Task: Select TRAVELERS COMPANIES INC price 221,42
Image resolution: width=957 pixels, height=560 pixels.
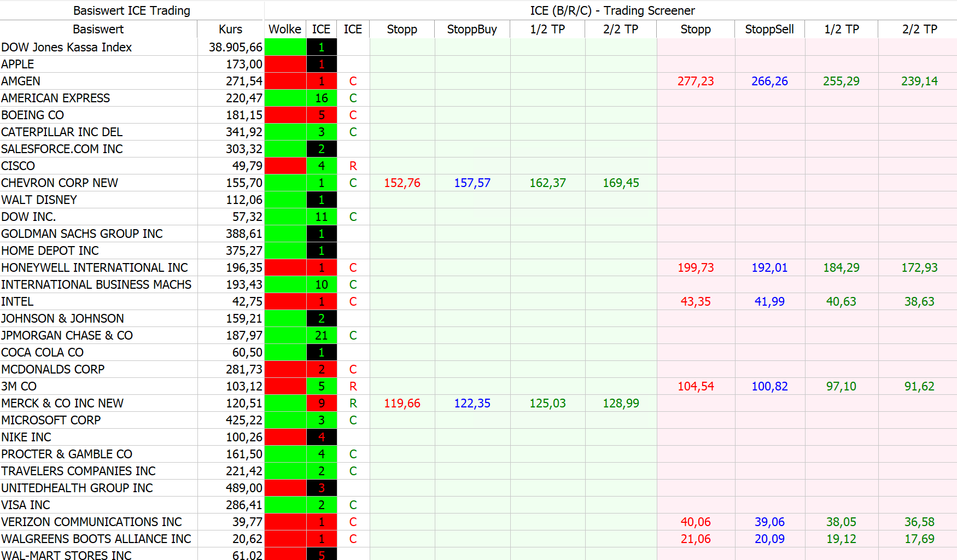Action: pyautogui.click(x=244, y=471)
